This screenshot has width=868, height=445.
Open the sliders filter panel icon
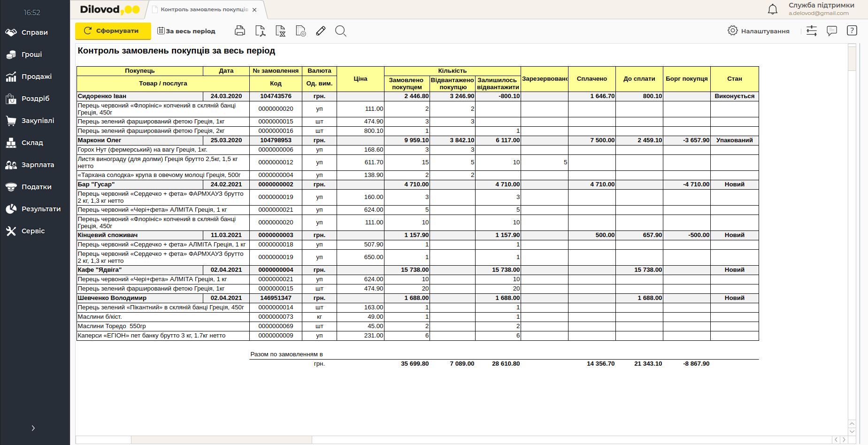pos(812,31)
